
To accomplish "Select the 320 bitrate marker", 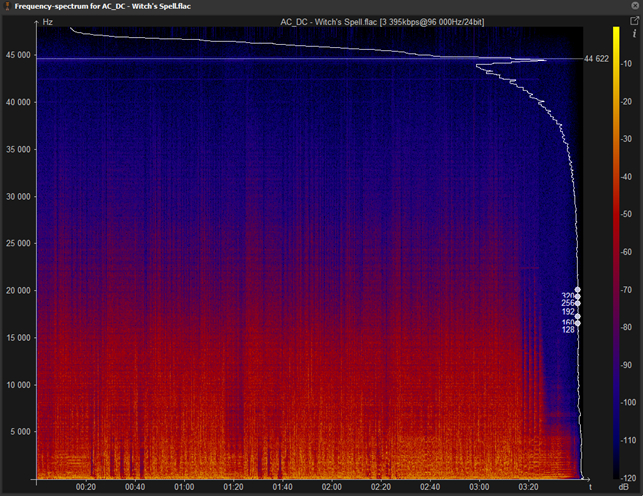I will 568,296.
